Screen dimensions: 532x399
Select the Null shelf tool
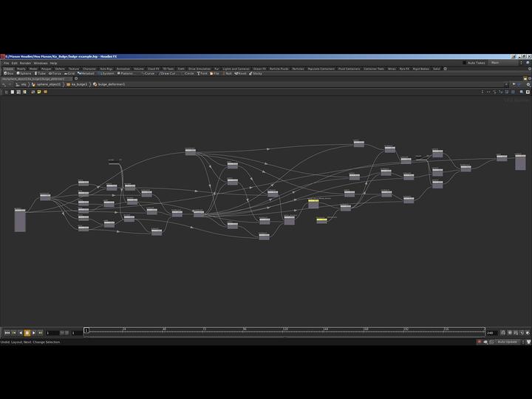pos(228,73)
